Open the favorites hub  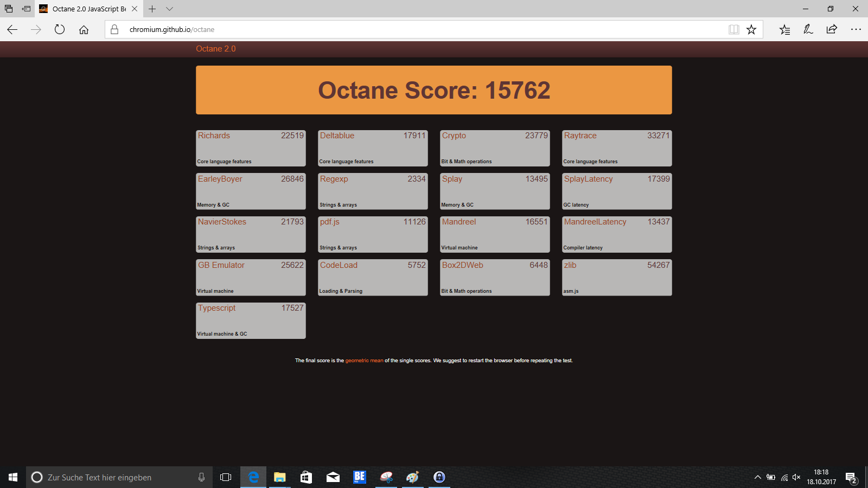784,29
